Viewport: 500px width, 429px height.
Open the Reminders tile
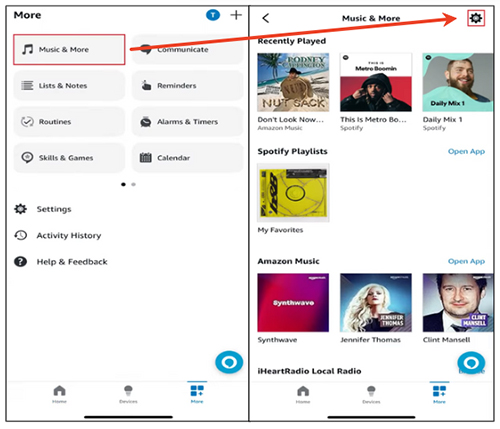click(x=188, y=85)
